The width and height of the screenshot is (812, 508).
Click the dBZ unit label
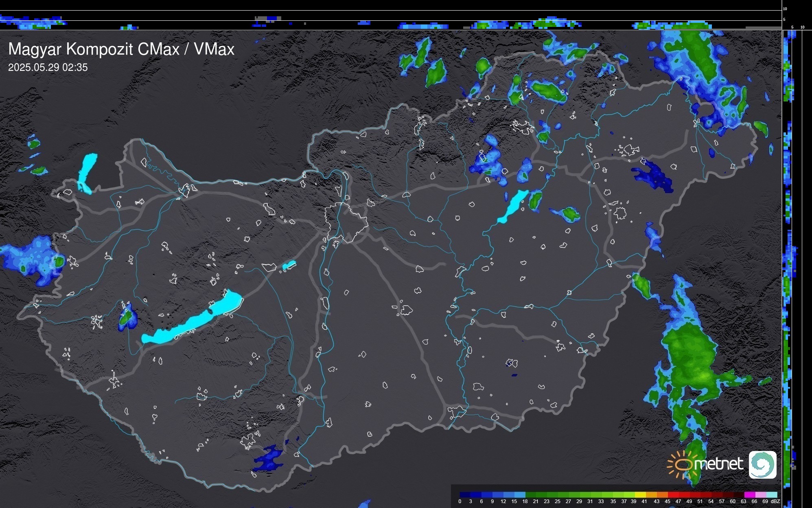(x=775, y=501)
